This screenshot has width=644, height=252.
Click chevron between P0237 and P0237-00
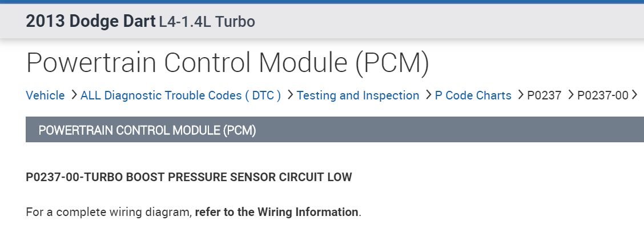tap(570, 95)
